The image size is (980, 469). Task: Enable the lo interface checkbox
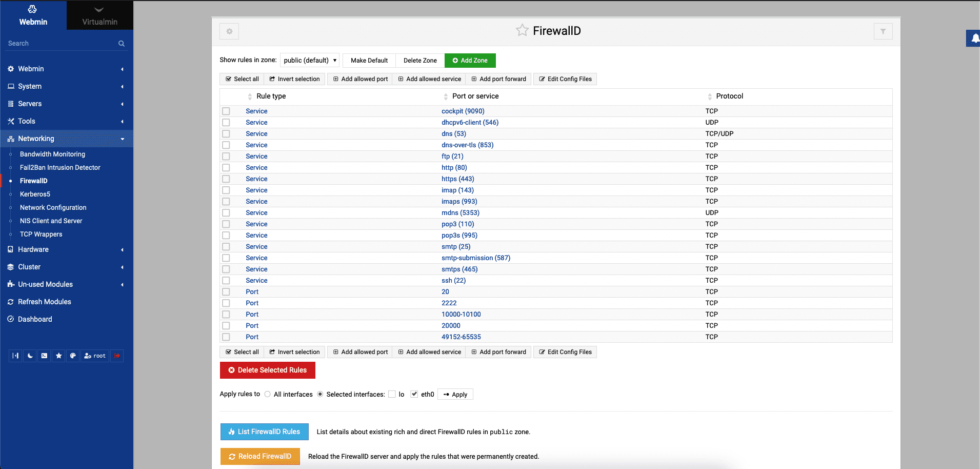pyautogui.click(x=392, y=394)
